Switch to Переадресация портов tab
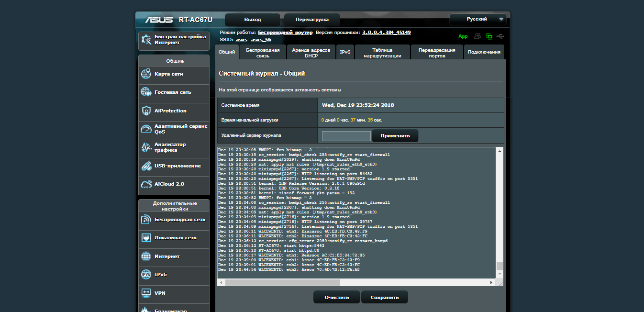 click(x=437, y=52)
